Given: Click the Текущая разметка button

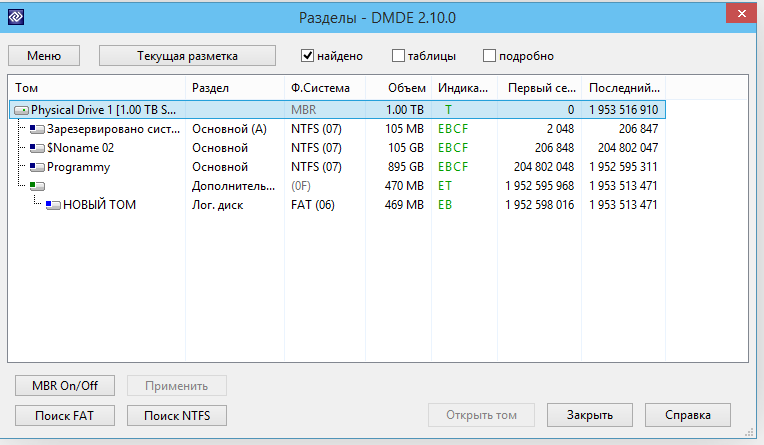Looking at the screenshot, I should pos(187,56).
